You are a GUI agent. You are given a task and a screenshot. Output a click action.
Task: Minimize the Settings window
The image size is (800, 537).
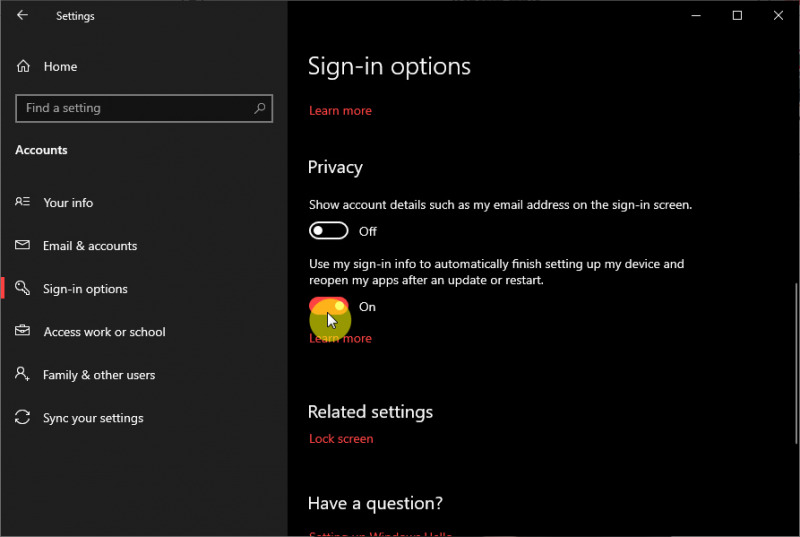coord(696,15)
